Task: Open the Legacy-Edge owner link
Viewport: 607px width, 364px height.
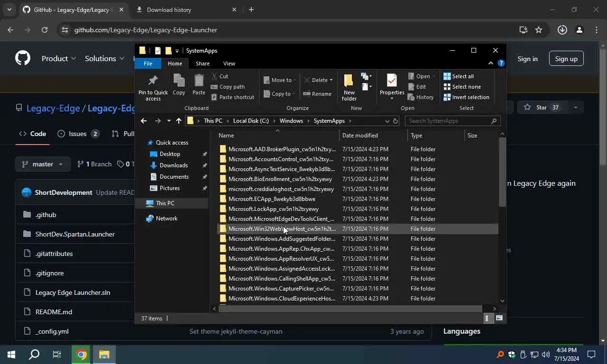Action: (53, 108)
